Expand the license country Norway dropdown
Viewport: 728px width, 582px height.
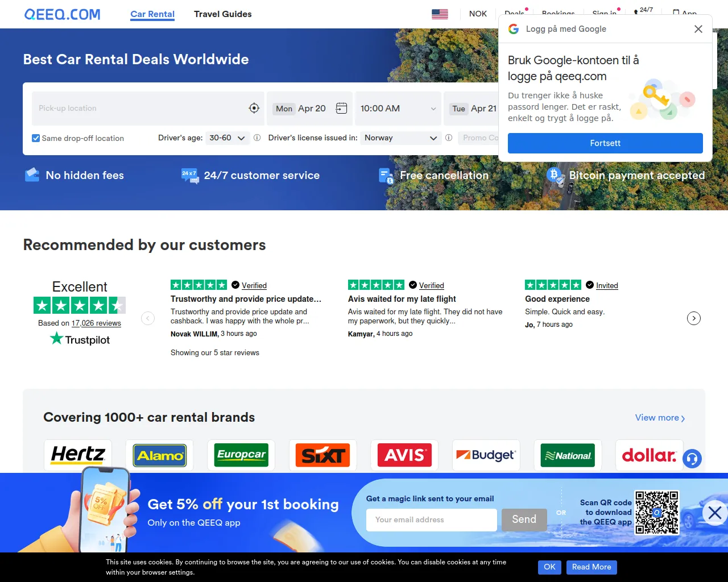coord(401,138)
